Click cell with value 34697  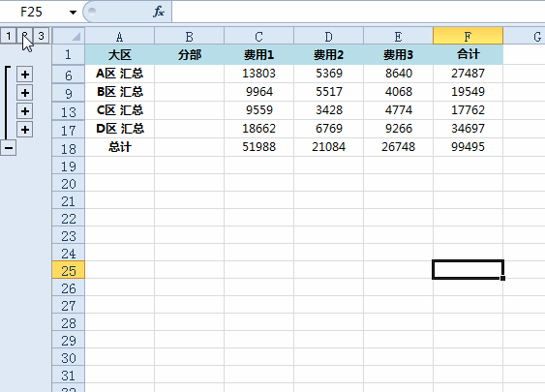pyautogui.click(x=468, y=129)
